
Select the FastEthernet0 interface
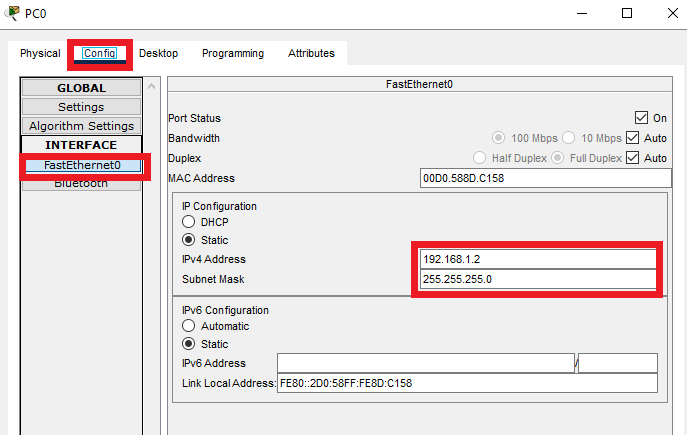click(x=81, y=165)
